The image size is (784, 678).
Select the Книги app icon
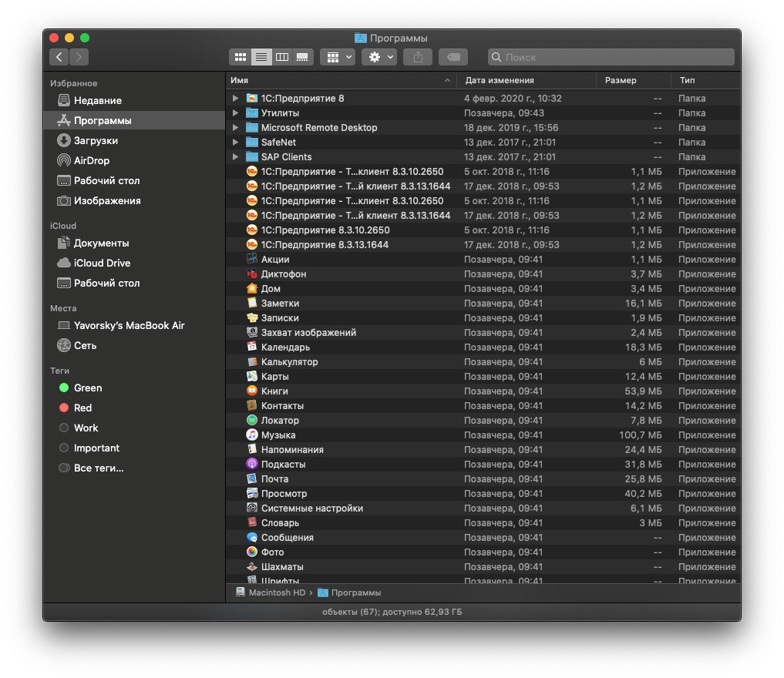click(x=252, y=391)
